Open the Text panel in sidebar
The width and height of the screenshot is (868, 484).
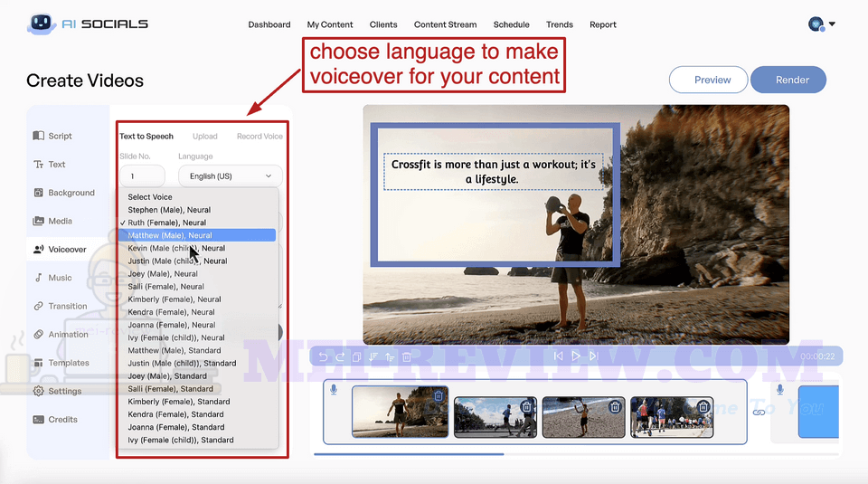[x=49, y=164]
